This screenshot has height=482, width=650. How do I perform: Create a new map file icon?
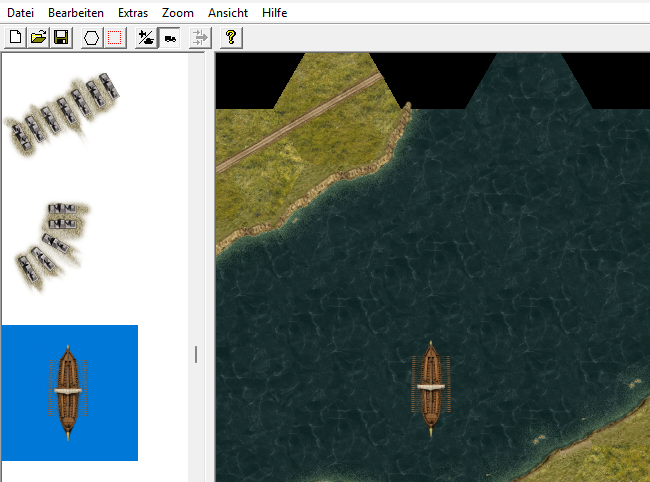point(15,38)
